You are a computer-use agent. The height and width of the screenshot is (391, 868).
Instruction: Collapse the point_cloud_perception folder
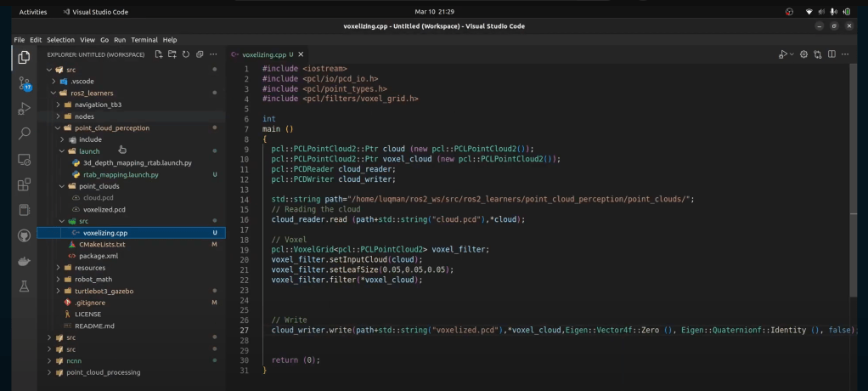[111, 127]
